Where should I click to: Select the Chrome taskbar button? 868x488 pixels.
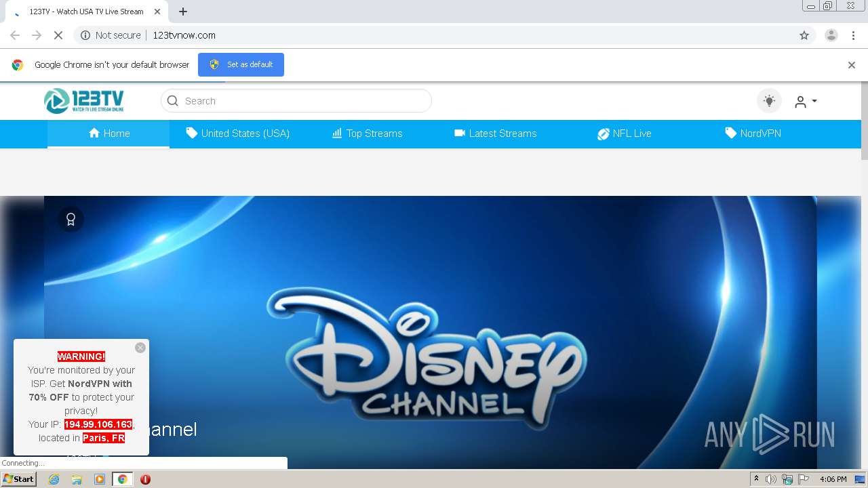pyautogui.click(x=122, y=479)
